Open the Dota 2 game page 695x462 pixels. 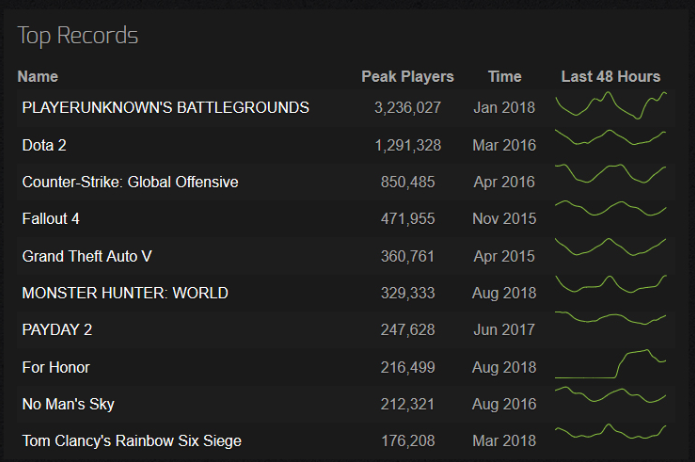[44, 145]
